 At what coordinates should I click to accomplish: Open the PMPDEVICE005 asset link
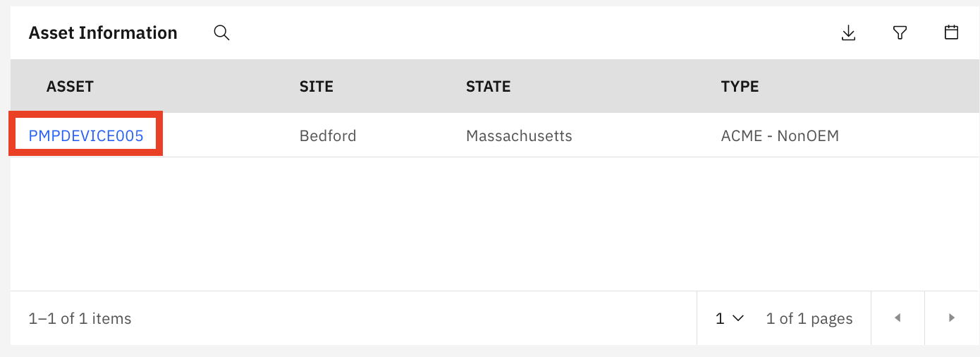click(x=86, y=135)
